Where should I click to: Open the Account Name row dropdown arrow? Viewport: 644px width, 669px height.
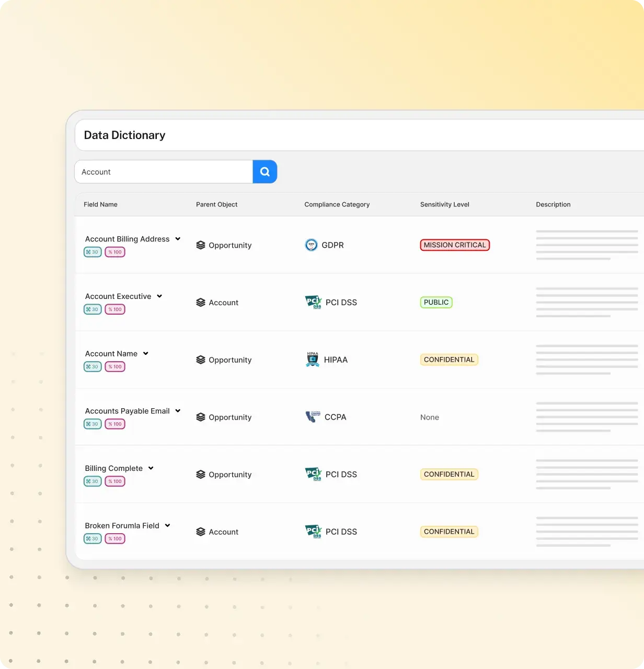(x=146, y=354)
